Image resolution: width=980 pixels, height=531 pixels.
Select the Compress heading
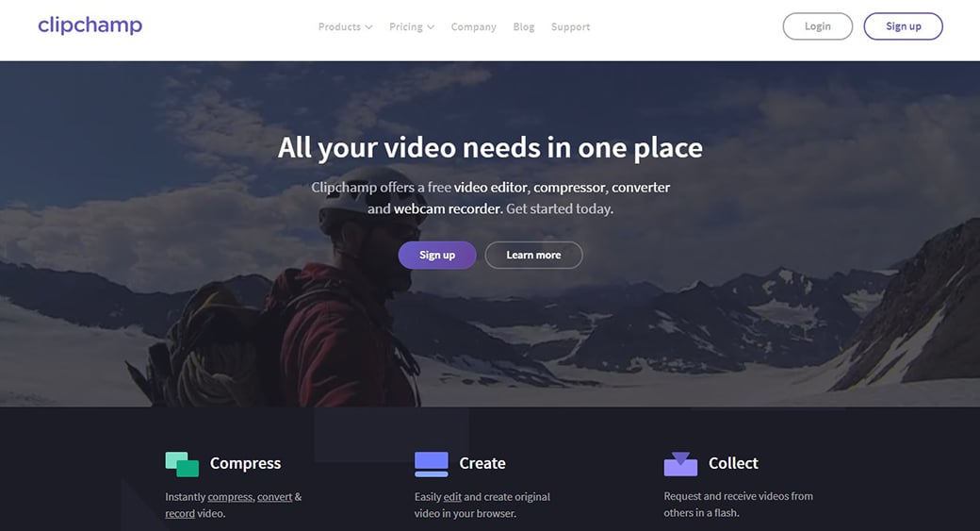[245, 463]
